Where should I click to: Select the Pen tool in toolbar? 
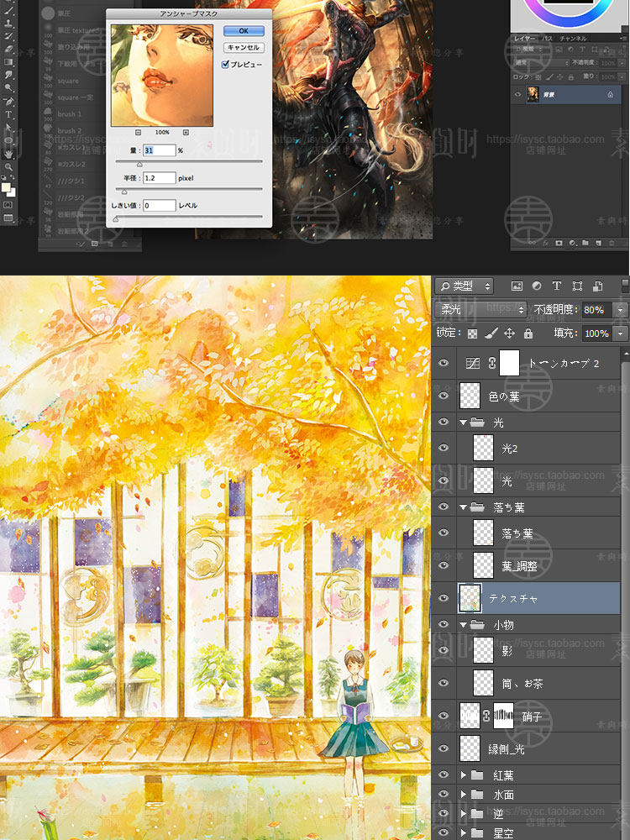pyautogui.click(x=8, y=102)
